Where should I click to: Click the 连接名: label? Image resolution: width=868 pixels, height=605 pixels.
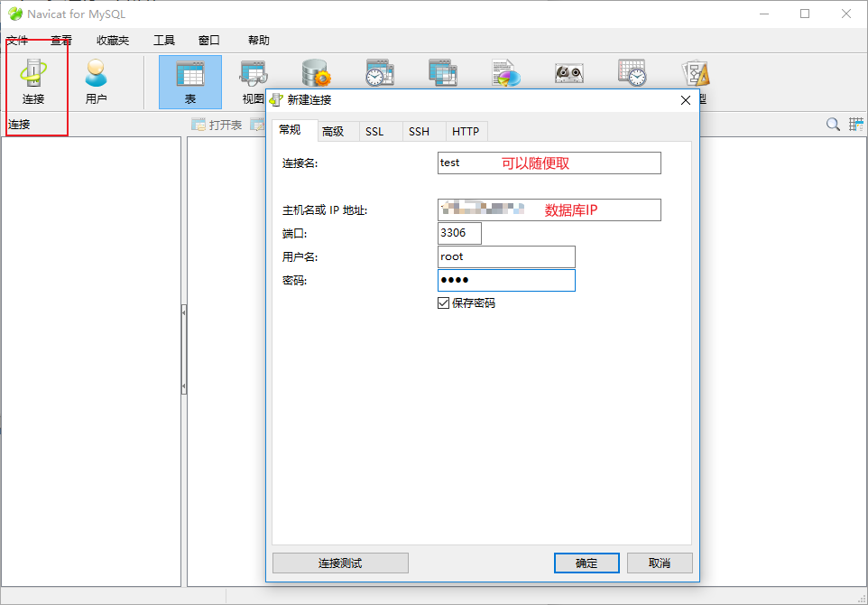(300, 163)
